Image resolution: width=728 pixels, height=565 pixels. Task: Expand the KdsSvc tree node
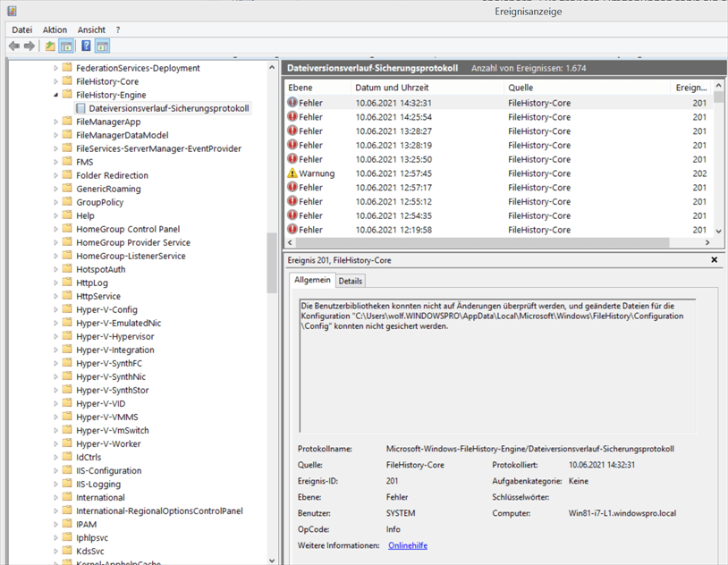pyautogui.click(x=55, y=551)
